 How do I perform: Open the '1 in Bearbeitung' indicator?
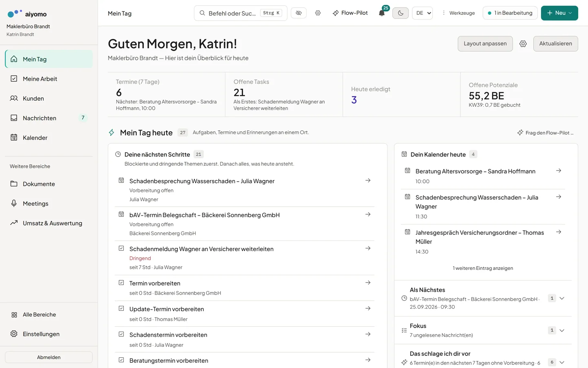(x=510, y=13)
